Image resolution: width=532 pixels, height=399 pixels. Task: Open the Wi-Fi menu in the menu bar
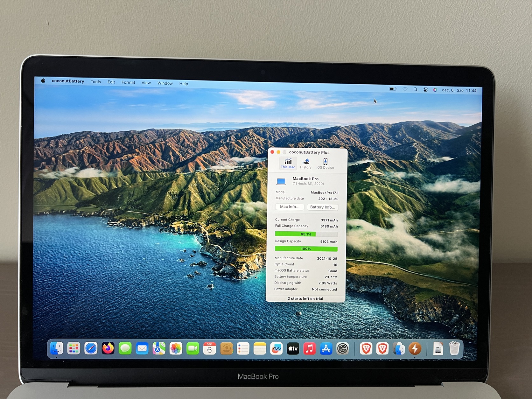pos(405,89)
